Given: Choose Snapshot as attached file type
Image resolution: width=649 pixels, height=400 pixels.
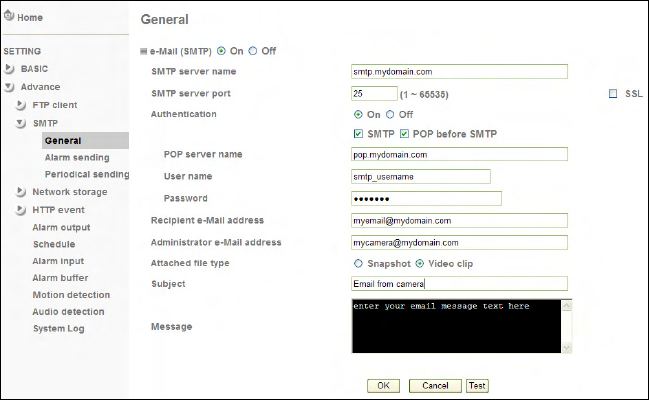Looking at the screenshot, I should (x=358, y=263).
